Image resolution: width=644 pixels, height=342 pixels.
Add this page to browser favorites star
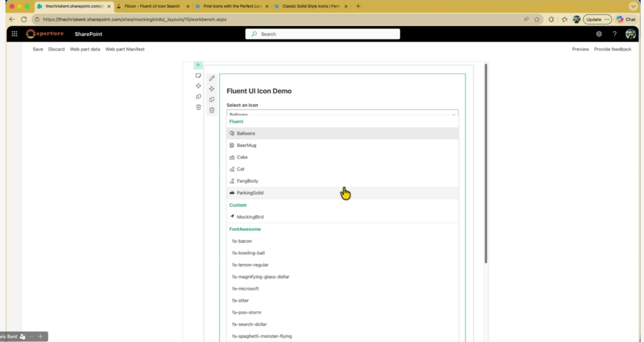(536, 19)
